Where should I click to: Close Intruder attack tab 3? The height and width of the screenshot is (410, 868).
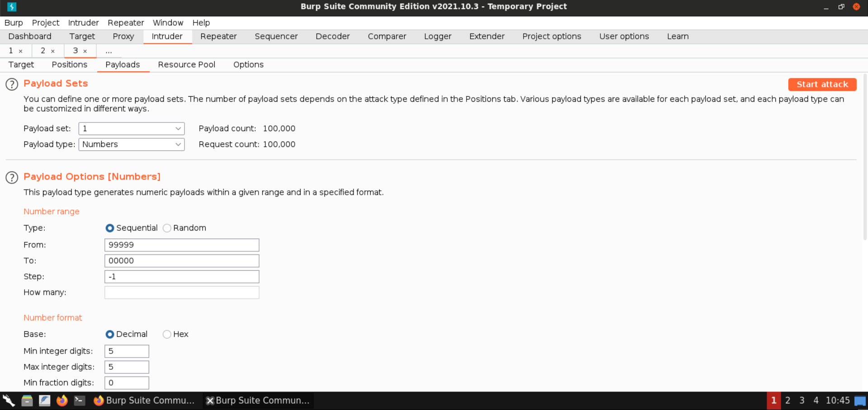(x=85, y=51)
